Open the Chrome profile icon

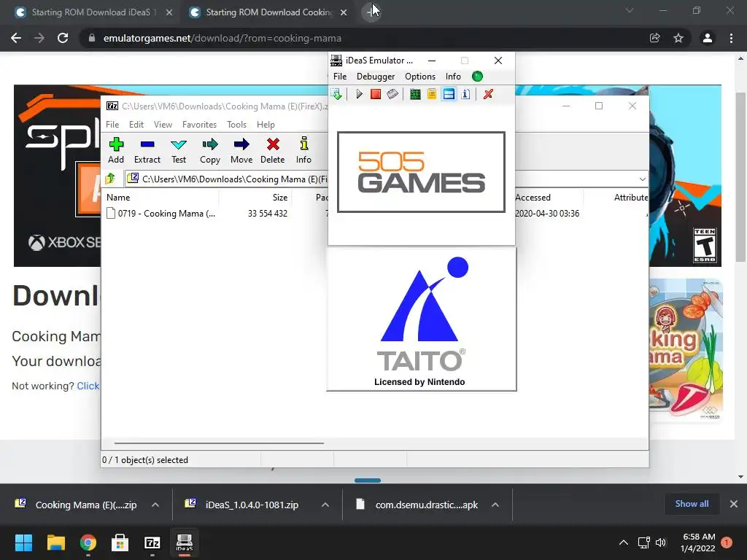point(708,38)
